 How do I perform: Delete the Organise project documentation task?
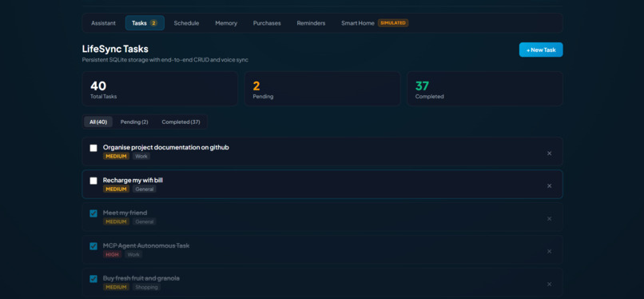tap(549, 153)
